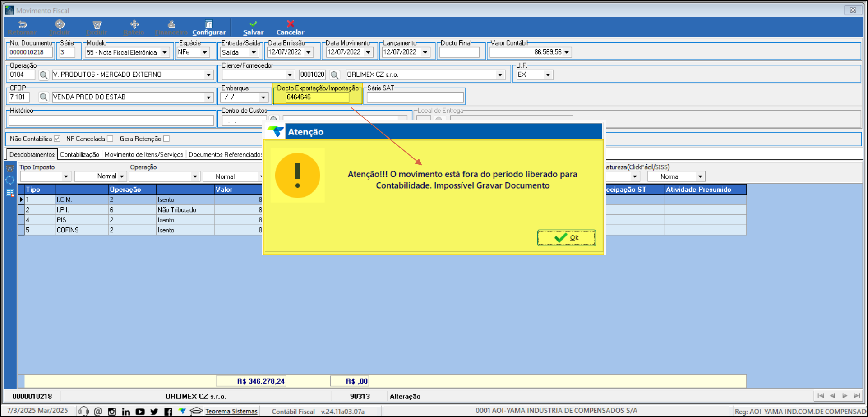
Task: Toggle the Não Contabiliza checkbox
Action: [x=57, y=139]
